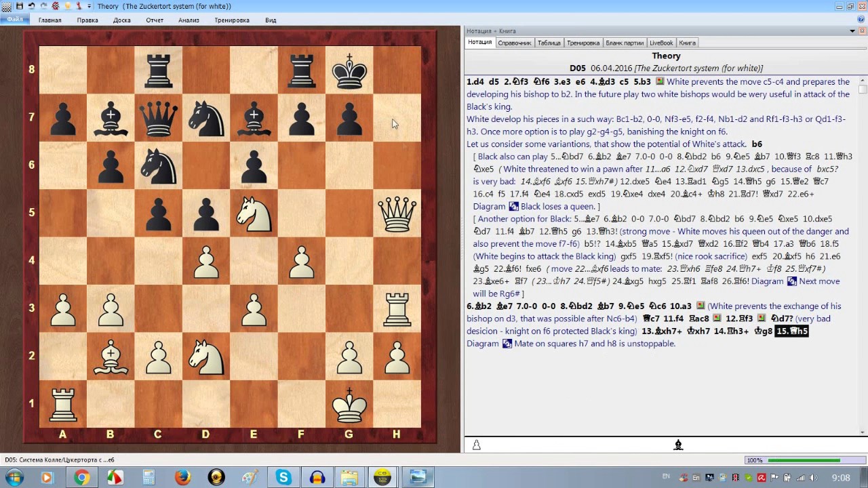Click the 9:08 clock in system tray

841,478
